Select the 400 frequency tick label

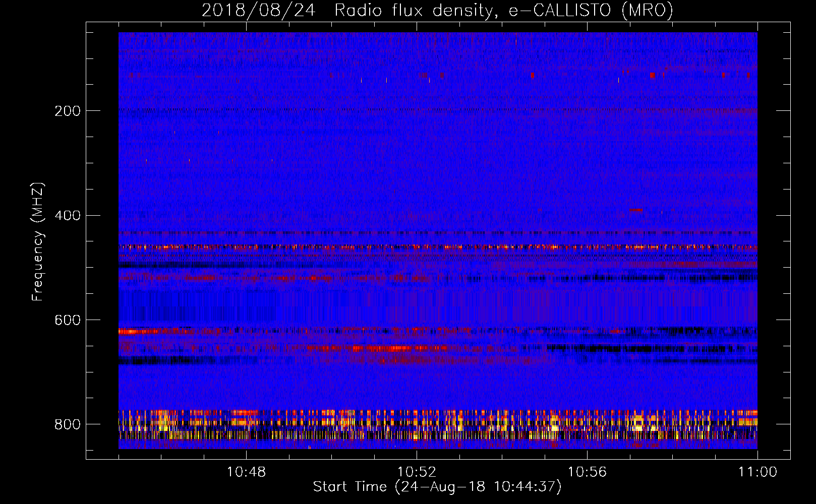coord(67,216)
